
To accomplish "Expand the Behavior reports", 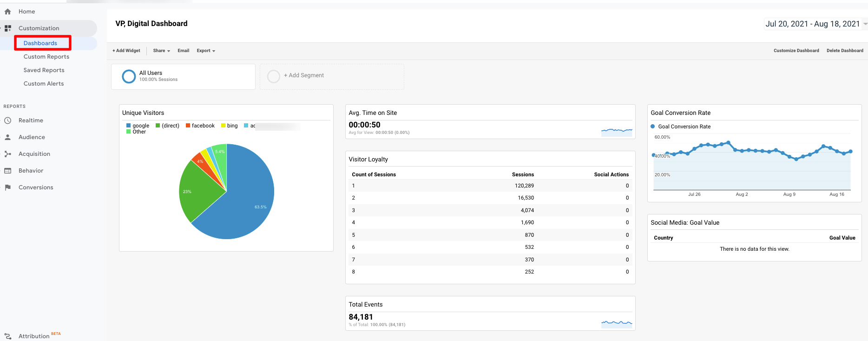I will (x=31, y=171).
